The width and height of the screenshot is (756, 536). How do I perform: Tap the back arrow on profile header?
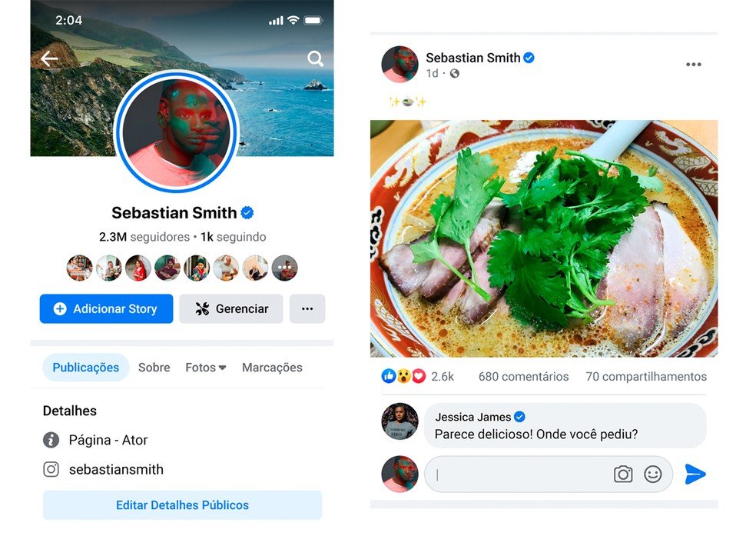pyautogui.click(x=49, y=59)
